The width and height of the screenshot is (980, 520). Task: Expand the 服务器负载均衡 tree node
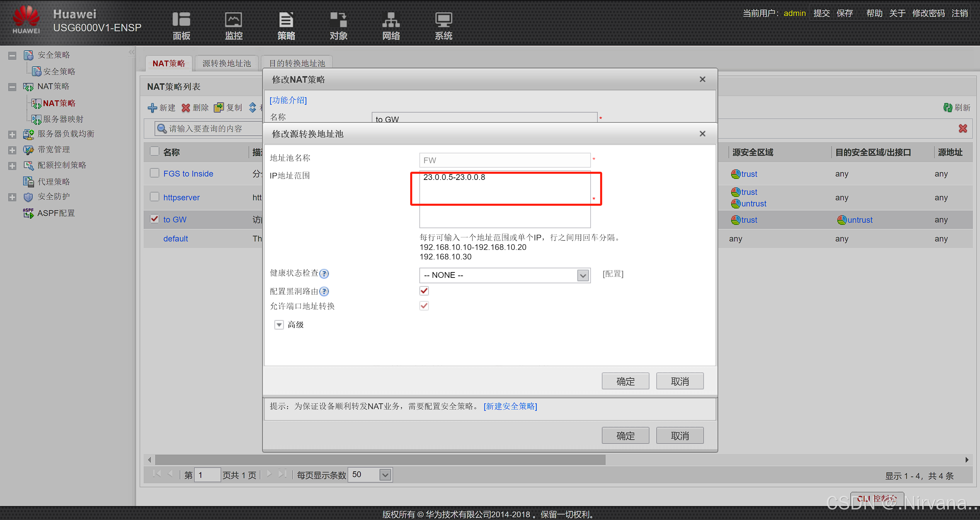pyautogui.click(x=12, y=135)
